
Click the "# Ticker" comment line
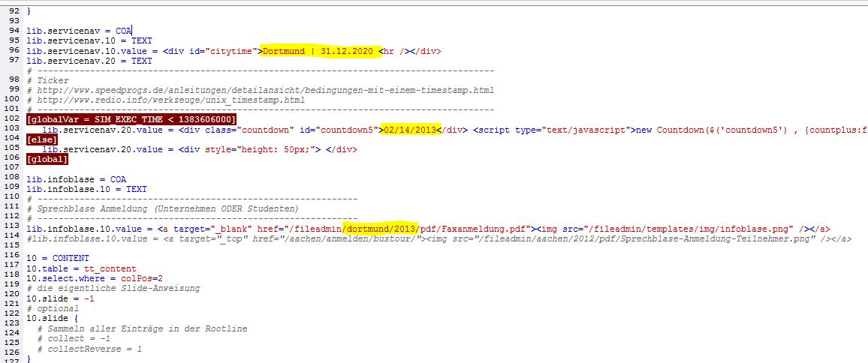click(x=47, y=80)
